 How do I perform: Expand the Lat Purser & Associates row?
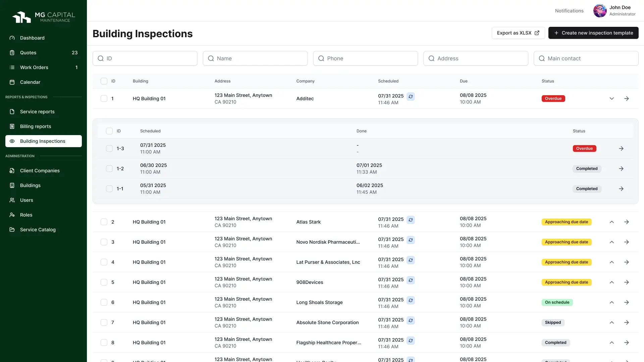click(611, 262)
